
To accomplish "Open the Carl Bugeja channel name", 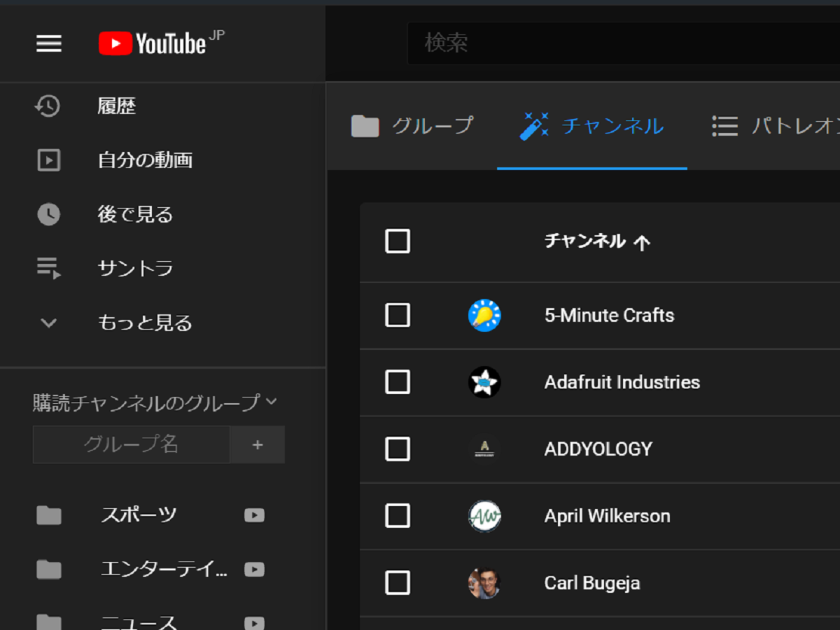I will pos(592,582).
